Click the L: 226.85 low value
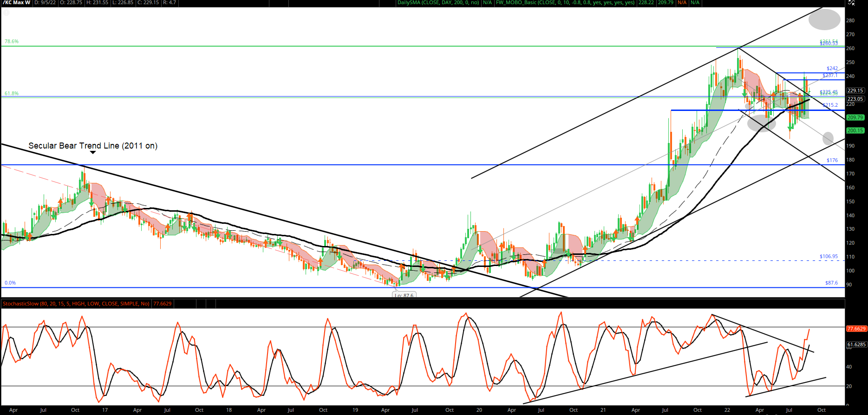The image size is (868, 415). 123,3
